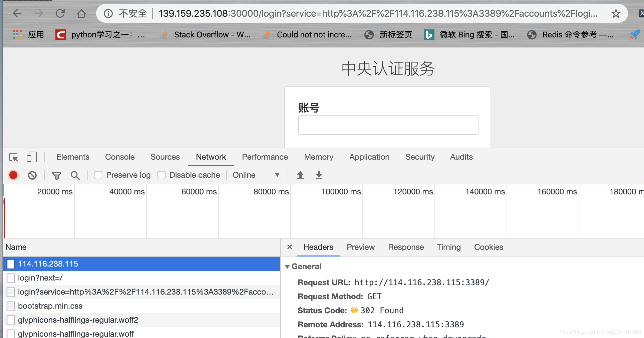
Task: Toggle the device toolbar icon
Action: [31, 157]
